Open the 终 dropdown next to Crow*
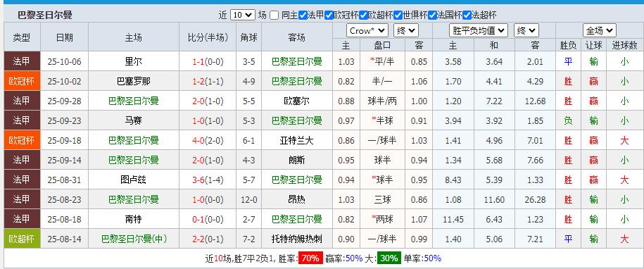644x269 pixels. [x=406, y=30]
